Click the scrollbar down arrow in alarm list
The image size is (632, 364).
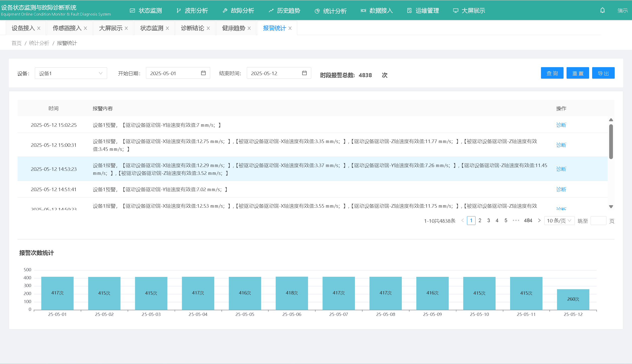coord(611,206)
